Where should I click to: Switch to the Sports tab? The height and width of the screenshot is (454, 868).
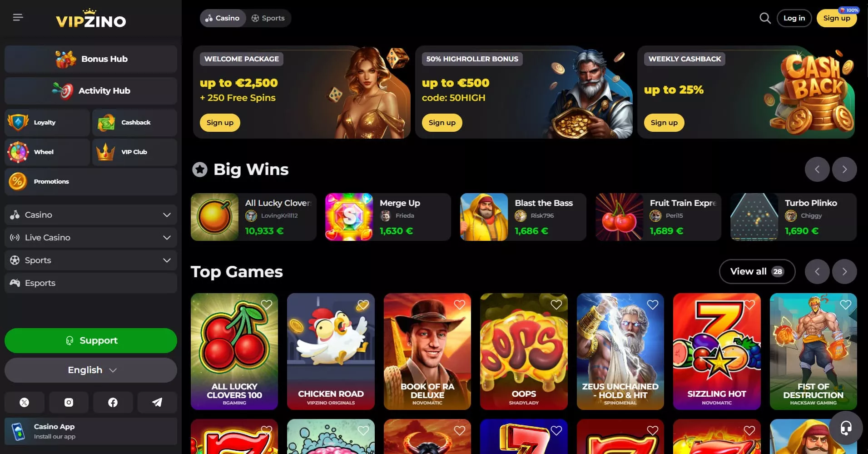(268, 18)
